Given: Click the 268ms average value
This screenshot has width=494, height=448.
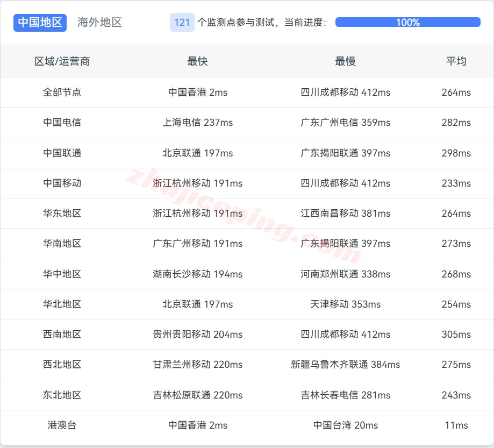Looking at the screenshot, I should 456,274.
